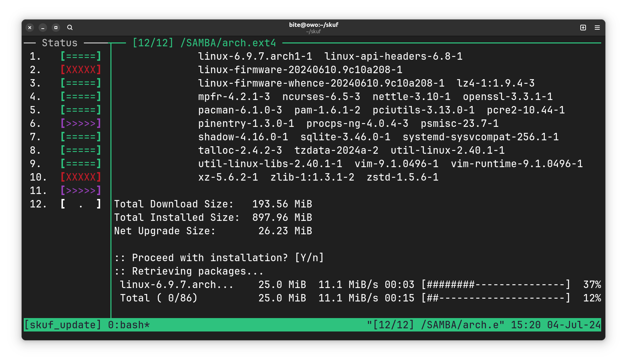Select failed status row 2 [XXXXX]

[x=81, y=70]
